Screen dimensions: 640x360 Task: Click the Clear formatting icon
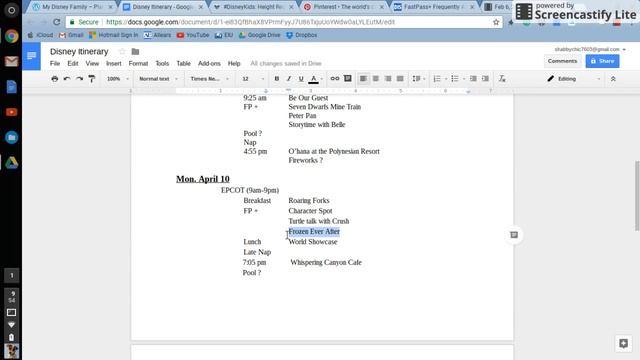502,78
